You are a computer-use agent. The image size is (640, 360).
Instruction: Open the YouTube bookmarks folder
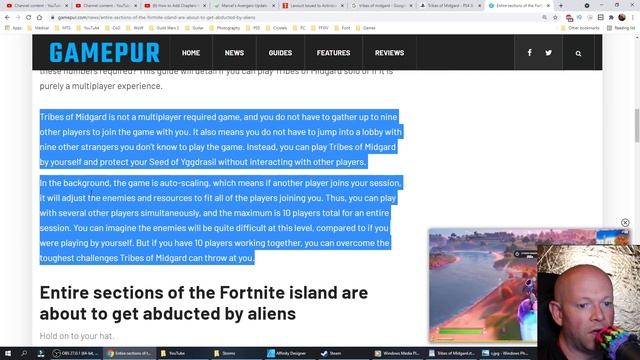point(87,28)
